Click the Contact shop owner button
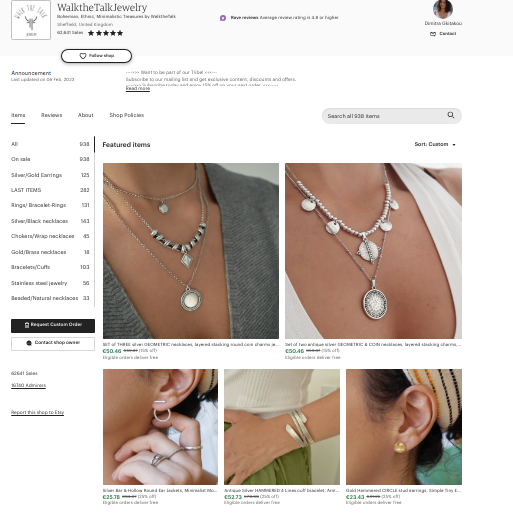Viewport: 513px width, 513px height. point(53,344)
